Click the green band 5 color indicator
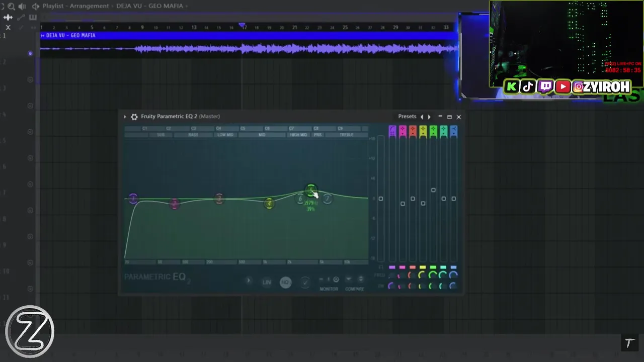This screenshot has width=644, height=362. [433, 267]
